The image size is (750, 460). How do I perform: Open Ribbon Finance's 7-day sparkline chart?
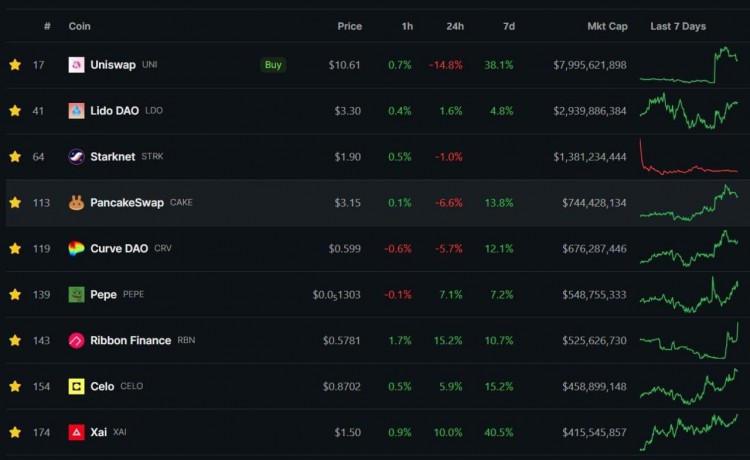tap(689, 340)
